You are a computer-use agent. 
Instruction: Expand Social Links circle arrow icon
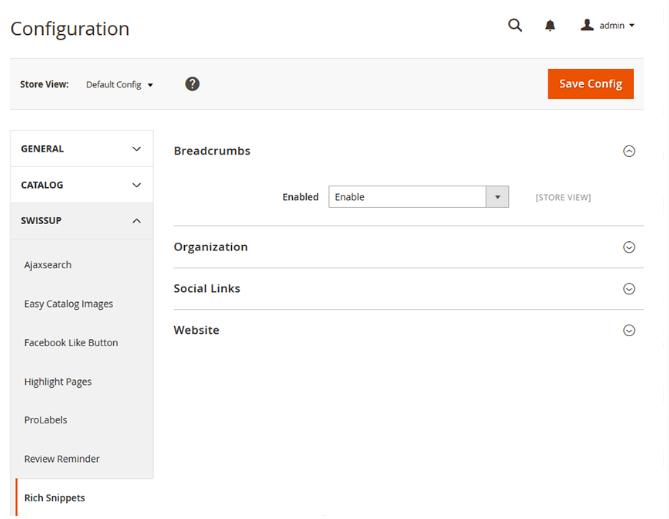click(629, 289)
